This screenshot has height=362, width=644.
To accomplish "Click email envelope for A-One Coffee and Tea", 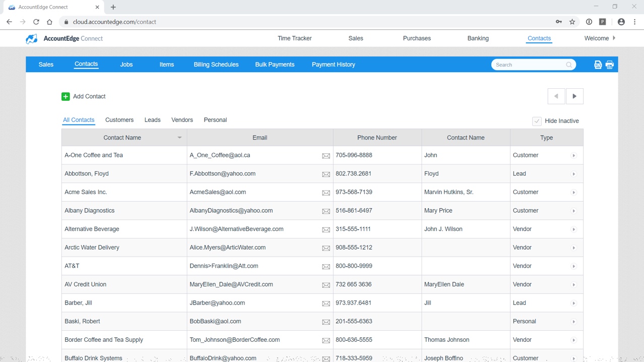I will tap(326, 156).
